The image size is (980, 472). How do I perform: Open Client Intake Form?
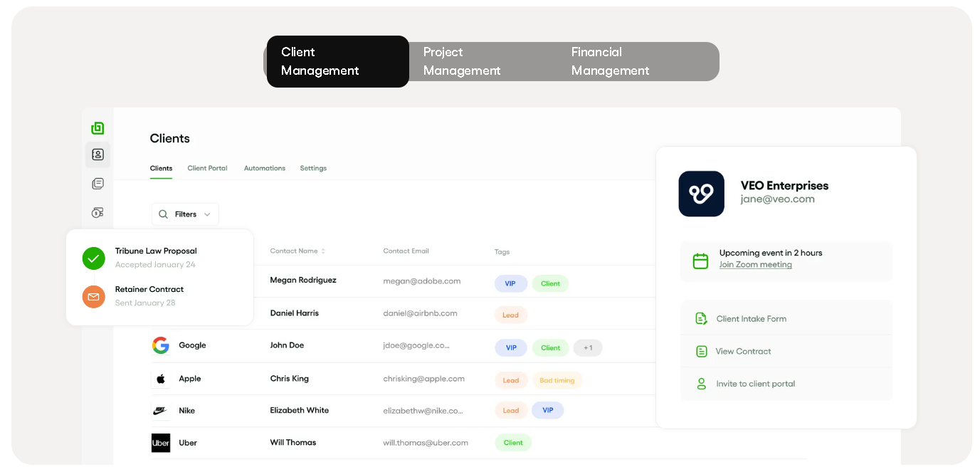(786, 319)
